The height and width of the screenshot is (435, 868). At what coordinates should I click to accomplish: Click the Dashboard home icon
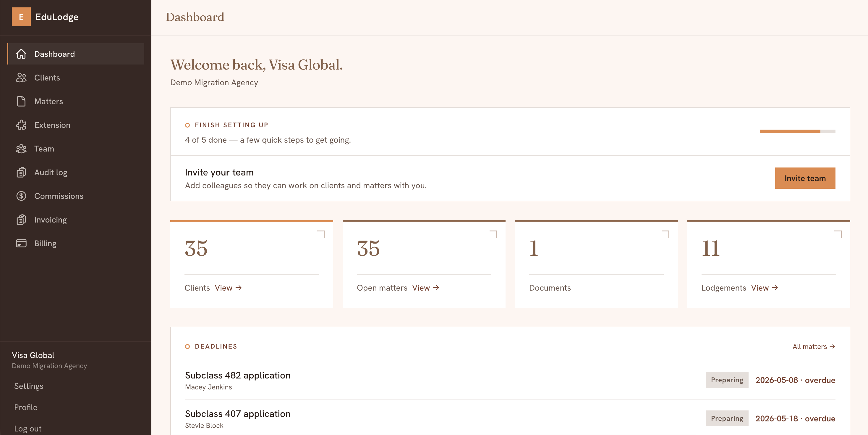tap(21, 54)
